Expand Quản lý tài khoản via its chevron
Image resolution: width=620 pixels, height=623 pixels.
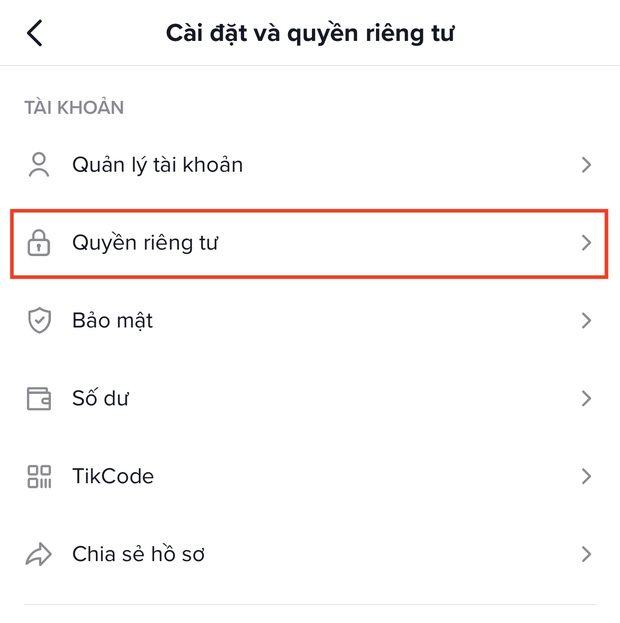pos(586,164)
